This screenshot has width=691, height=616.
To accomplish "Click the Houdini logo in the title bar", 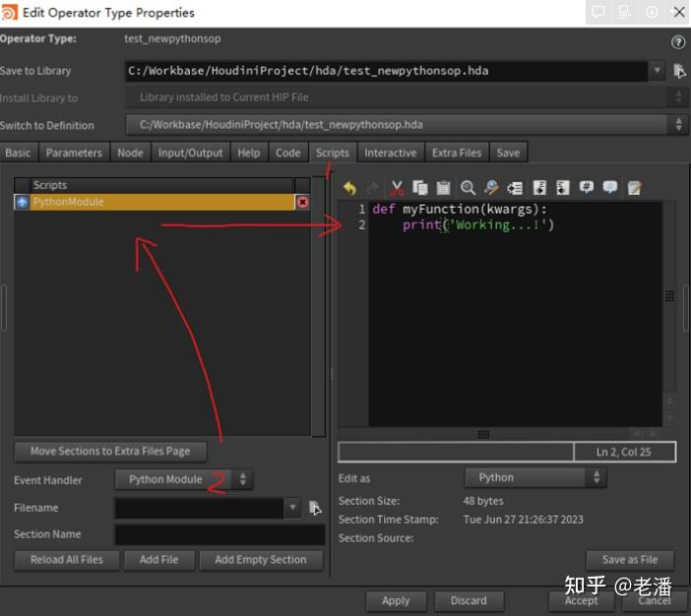I will 9,13.
